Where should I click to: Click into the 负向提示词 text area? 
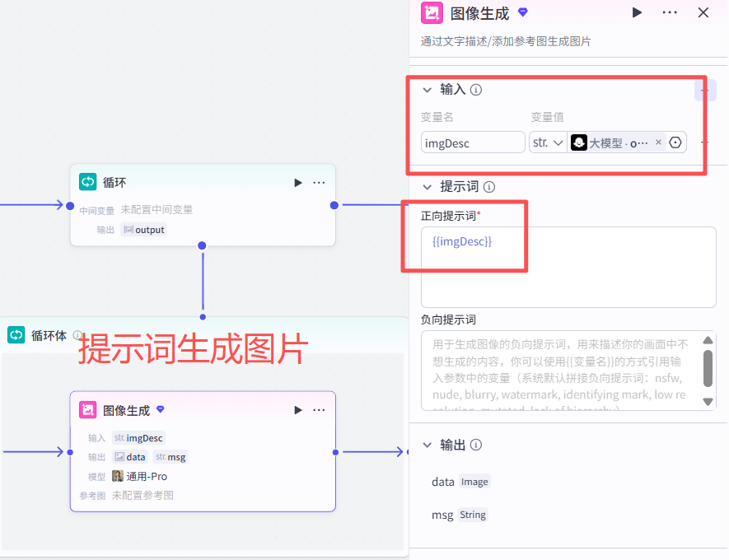[x=560, y=370]
